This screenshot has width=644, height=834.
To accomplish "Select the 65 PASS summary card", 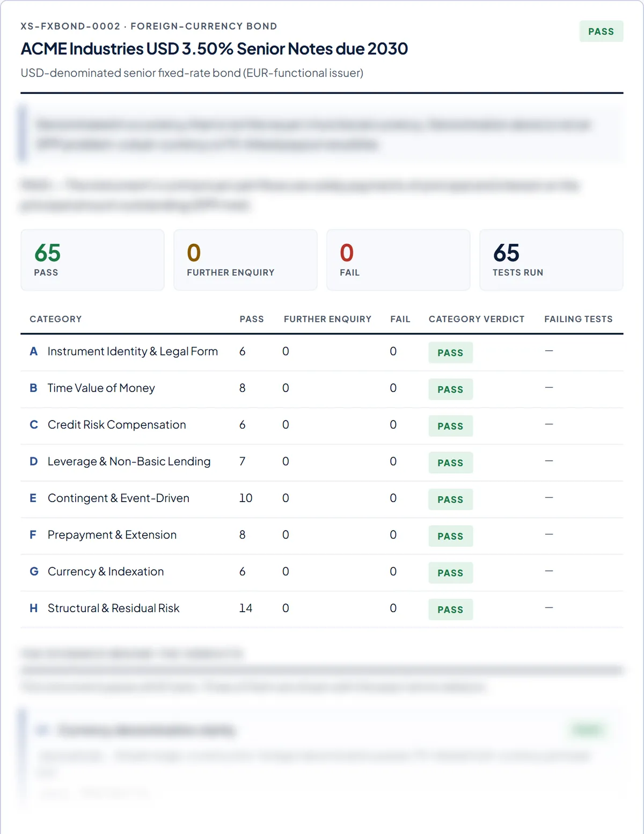I will pyautogui.click(x=92, y=260).
